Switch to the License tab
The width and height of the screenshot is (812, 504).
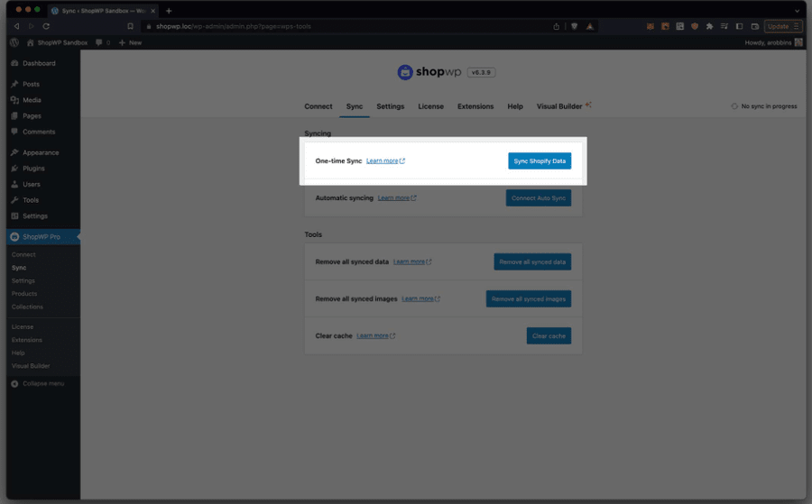431,106
